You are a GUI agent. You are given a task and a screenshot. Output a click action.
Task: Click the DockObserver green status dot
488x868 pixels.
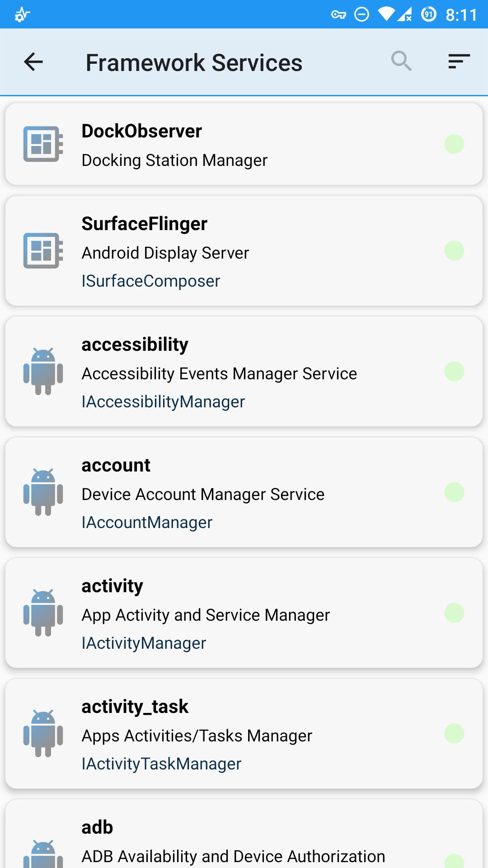pos(454,144)
